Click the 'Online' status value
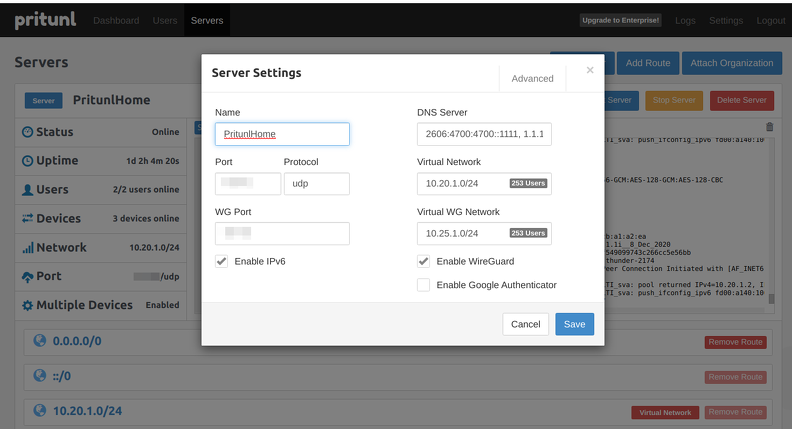 tap(165, 132)
